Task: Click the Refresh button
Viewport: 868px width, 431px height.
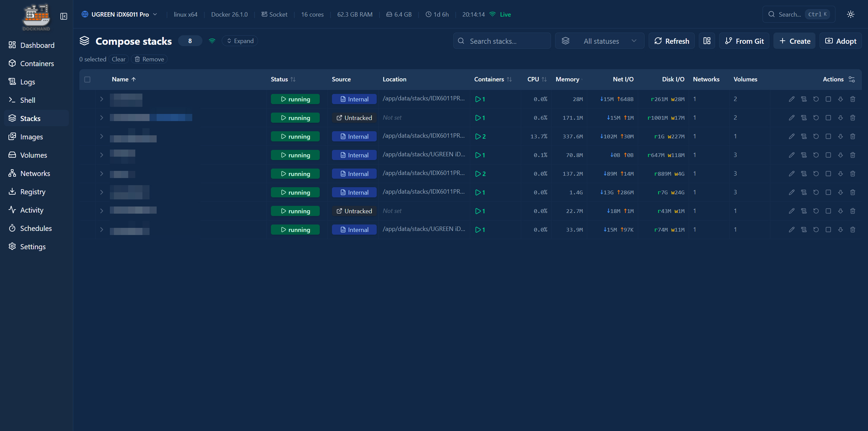Action: (x=671, y=41)
